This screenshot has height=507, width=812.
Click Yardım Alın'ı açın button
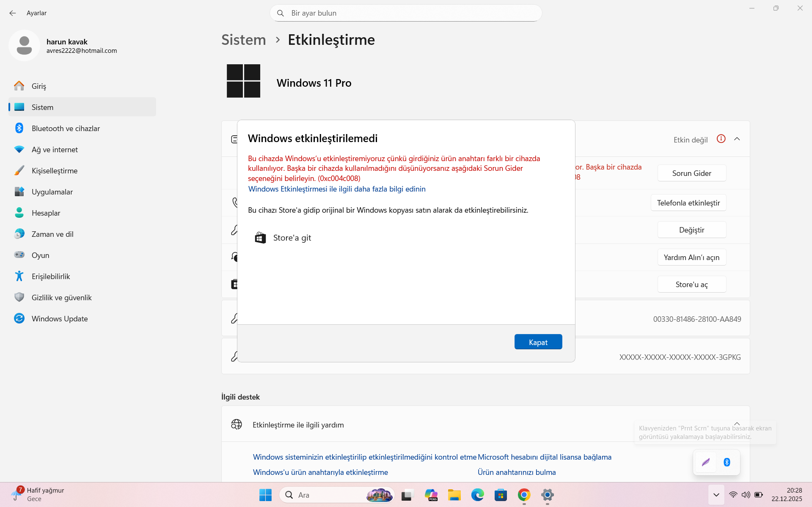(x=692, y=257)
